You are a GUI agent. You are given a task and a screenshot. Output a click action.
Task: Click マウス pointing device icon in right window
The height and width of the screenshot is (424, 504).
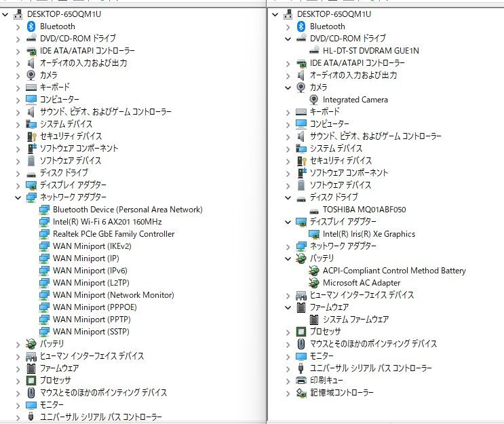(301, 344)
